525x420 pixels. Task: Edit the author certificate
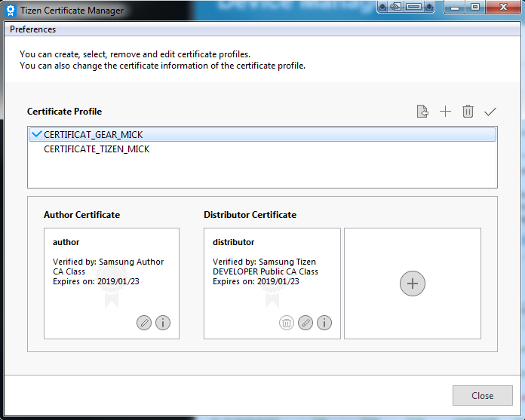click(x=144, y=323)
